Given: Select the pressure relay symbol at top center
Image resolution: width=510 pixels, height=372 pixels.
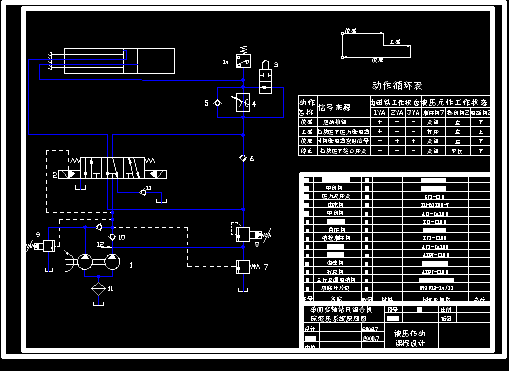Looking at the screenshot, I should tap(243, 58).
